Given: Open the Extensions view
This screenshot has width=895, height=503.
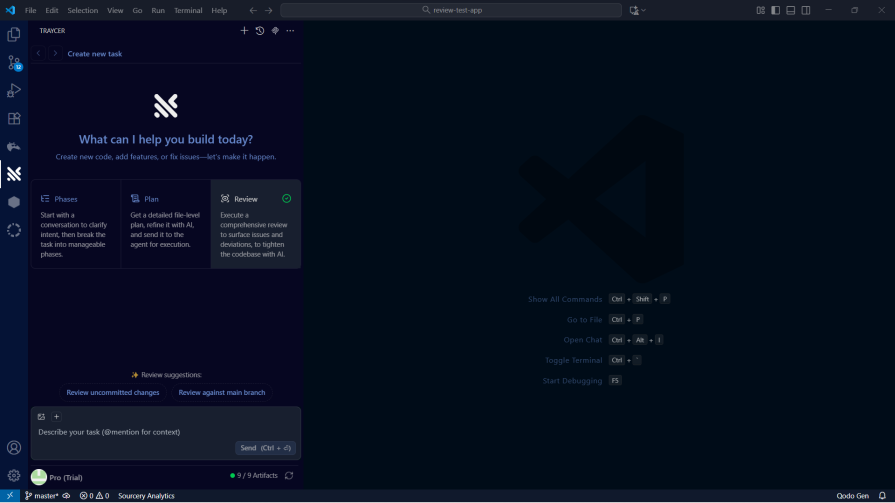Looking at the screenshot, I should tap(14, 118).
